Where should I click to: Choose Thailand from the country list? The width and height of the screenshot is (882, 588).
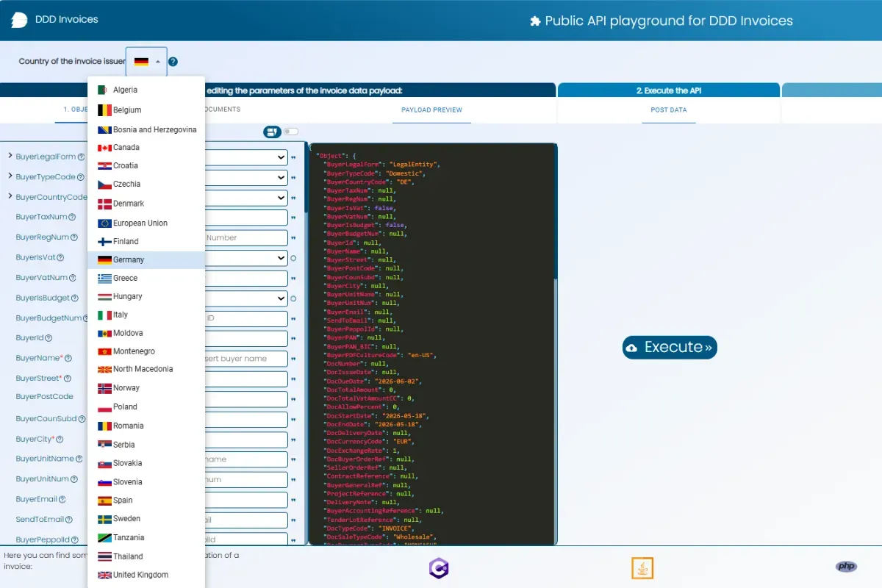click(146, 556)
